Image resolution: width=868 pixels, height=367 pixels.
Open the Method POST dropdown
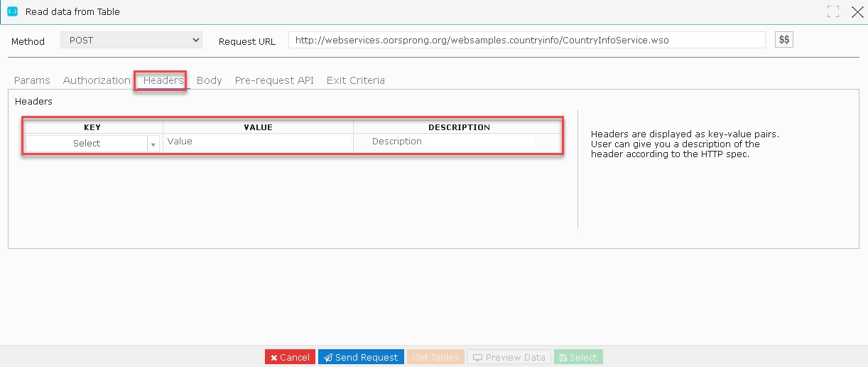coord(131,40)
